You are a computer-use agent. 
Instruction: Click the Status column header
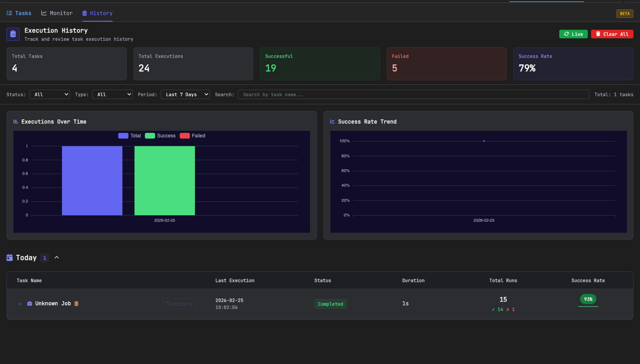tap(323, 280)
